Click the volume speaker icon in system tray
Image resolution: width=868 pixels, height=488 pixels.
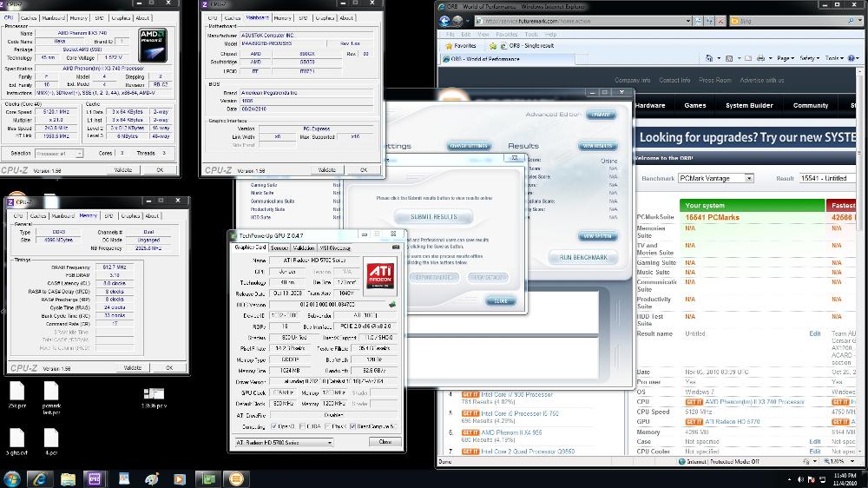(x=800, y=479)
